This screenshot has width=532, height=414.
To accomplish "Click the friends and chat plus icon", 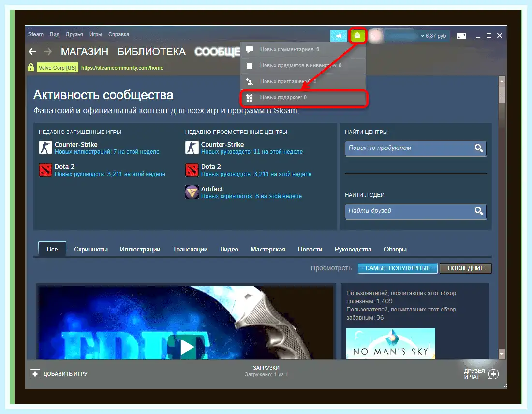I will tap(493, 374).
